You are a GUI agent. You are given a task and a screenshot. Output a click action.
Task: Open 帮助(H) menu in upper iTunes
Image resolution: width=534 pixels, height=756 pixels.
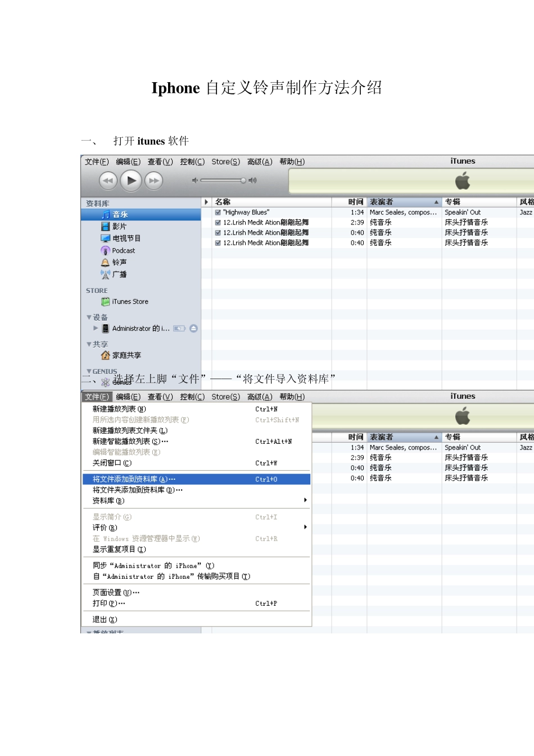[x=292, y=162]
